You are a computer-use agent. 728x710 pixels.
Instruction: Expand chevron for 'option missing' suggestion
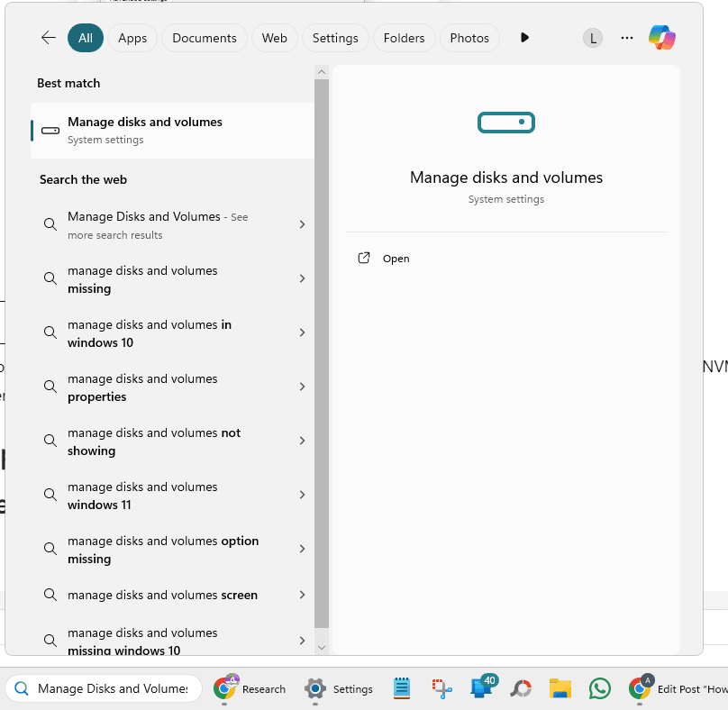point(302,549)
